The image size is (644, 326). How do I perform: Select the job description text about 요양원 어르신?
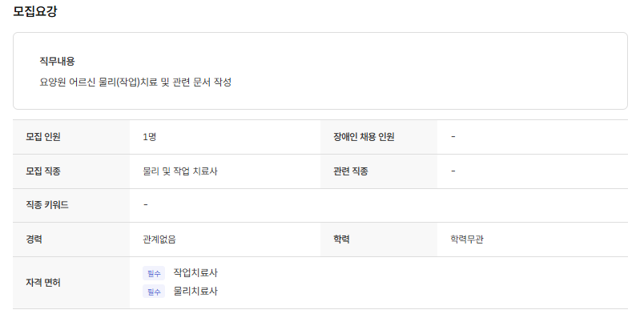(135, 82)
